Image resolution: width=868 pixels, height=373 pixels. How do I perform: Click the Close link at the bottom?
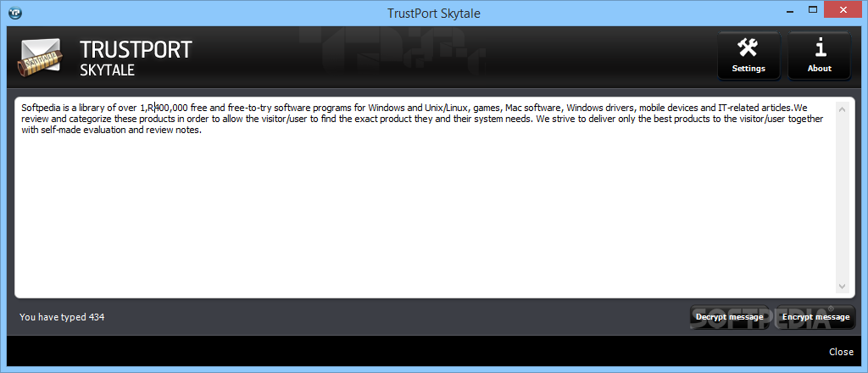(841, 352)
